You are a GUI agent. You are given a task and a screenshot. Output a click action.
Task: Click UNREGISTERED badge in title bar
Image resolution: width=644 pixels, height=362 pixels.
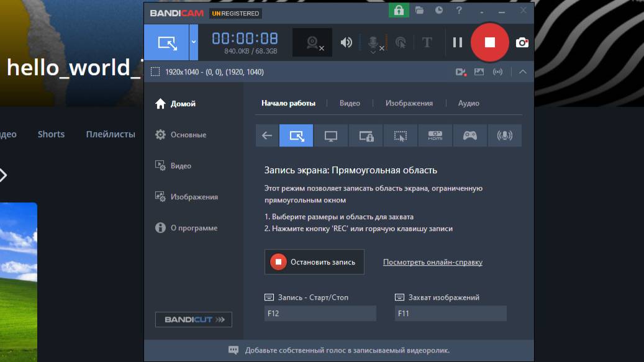235,14
